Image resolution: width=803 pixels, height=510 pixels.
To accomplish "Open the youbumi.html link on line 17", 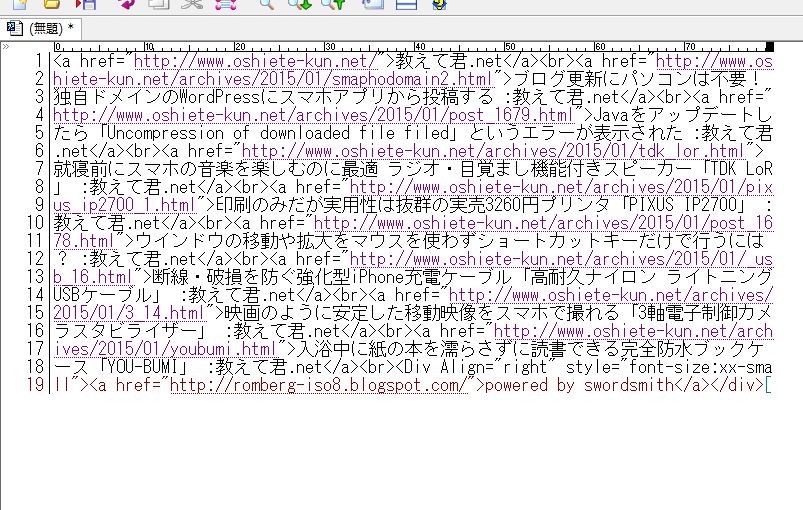I will pos(165,349).
